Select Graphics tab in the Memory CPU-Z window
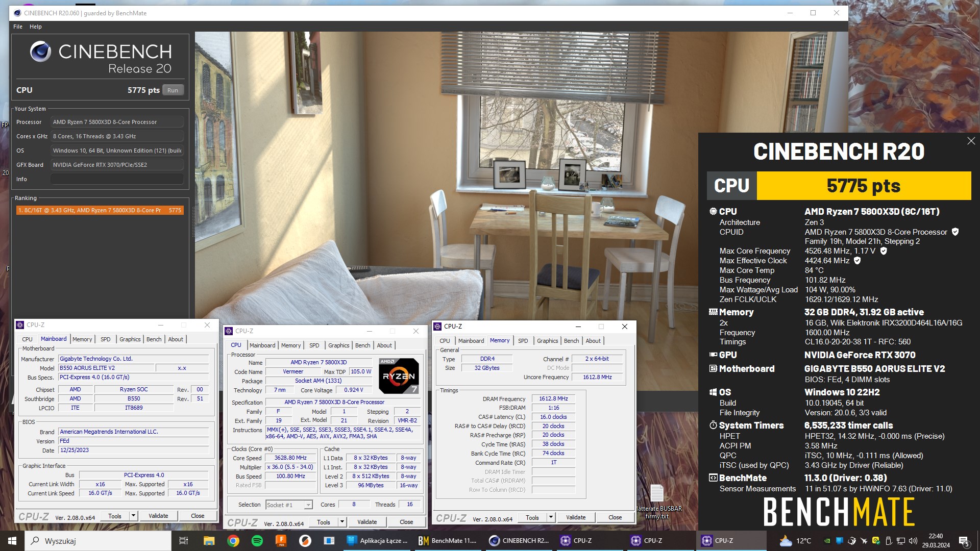This screenshot has width=980, height=551. (x=547, y=341)
